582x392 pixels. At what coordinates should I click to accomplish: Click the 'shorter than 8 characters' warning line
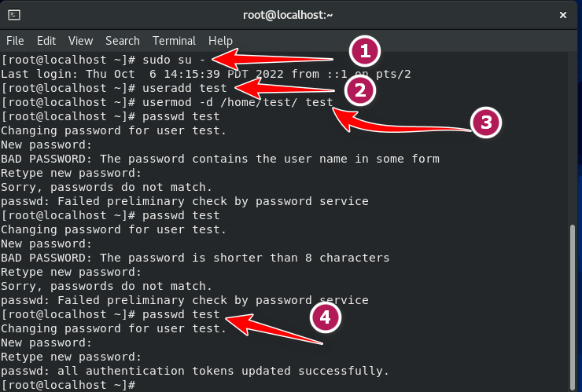[x=195, y=258]
